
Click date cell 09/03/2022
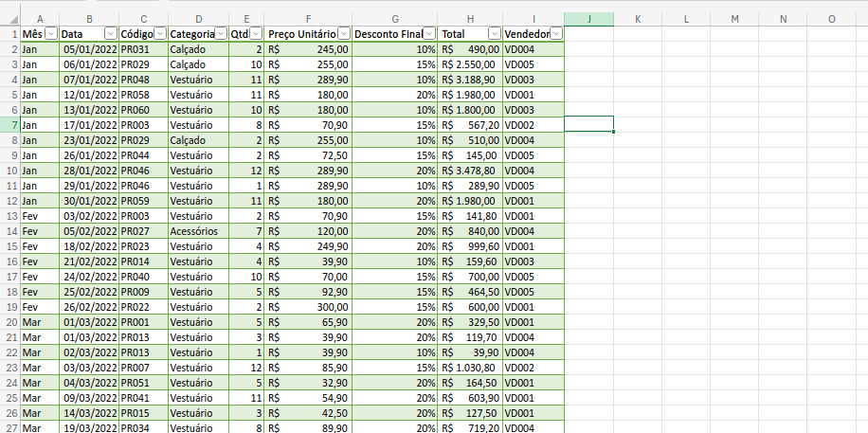89,397
